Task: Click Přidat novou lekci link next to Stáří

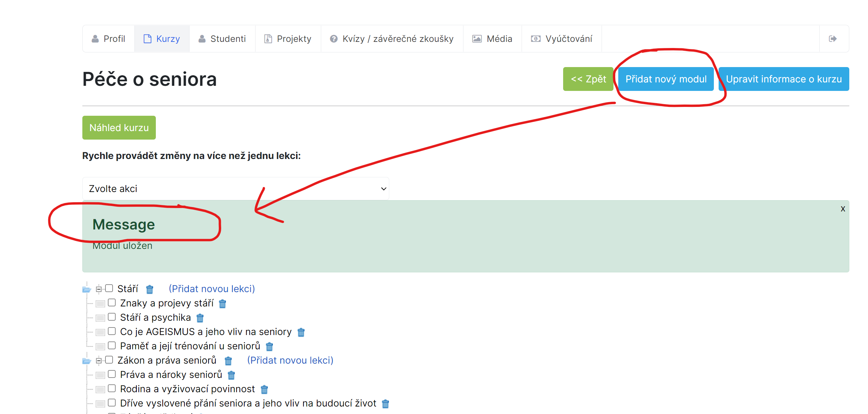Action: click(x=212, y=289)
